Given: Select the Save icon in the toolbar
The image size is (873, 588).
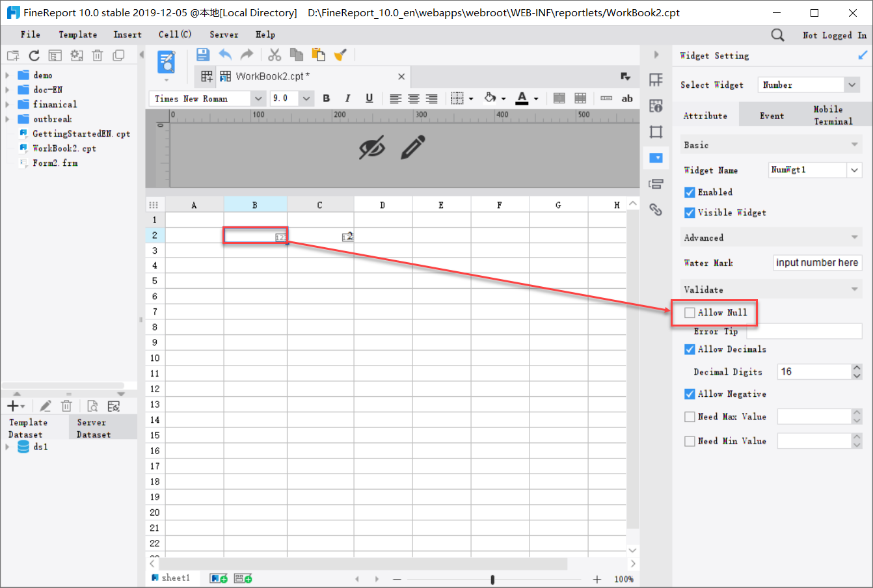Looking at the screenshot, I should tap(202, 55).
